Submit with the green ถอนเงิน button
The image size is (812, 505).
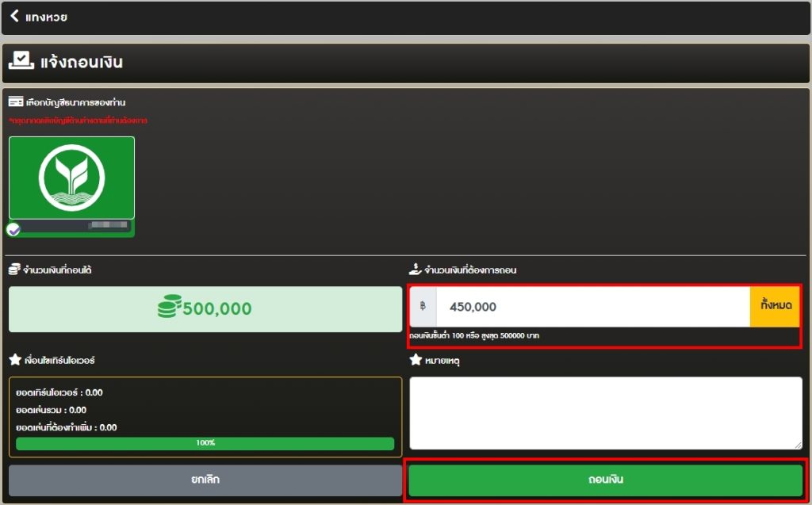click(605, 480)
